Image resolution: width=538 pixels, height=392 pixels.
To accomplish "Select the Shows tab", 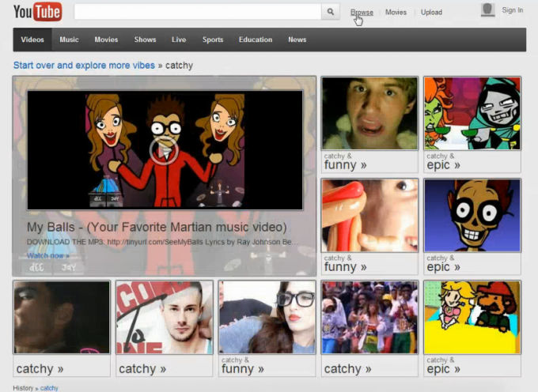I will click(x=145, y=40).
